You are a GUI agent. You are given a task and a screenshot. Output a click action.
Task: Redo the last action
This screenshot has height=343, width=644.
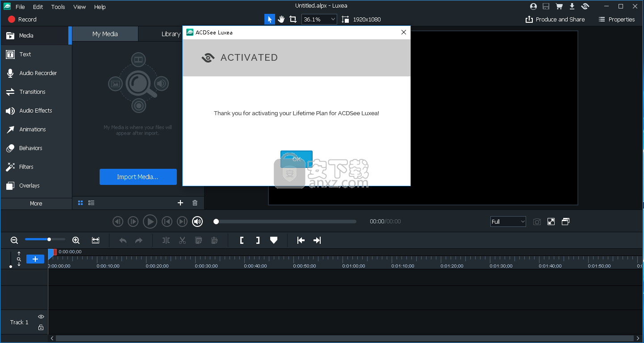(x=139, y=240)
